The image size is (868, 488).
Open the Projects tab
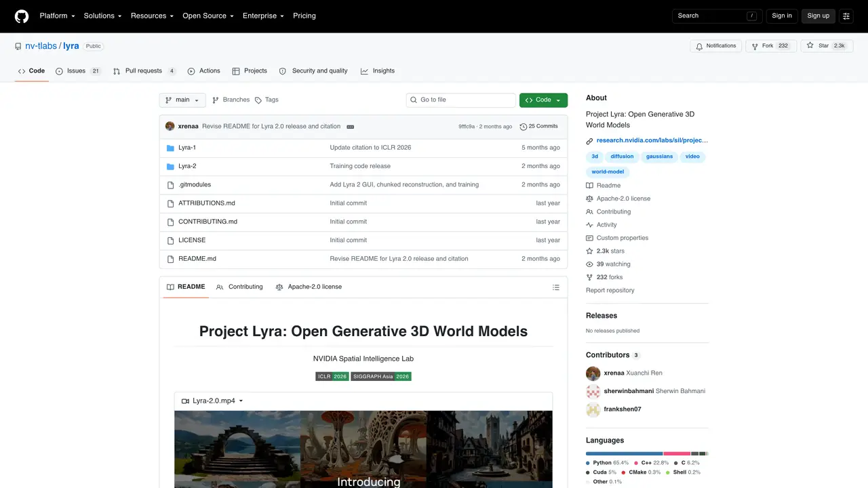(250, 71)
